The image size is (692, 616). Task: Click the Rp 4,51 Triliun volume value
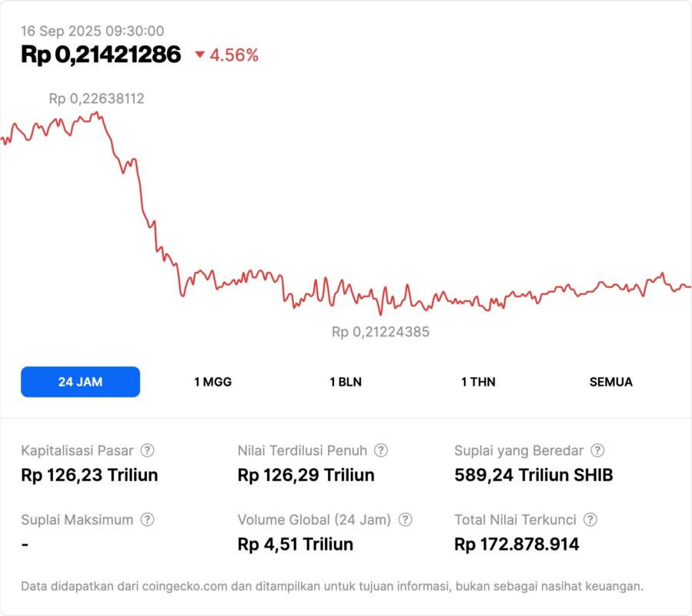(296, 544)
